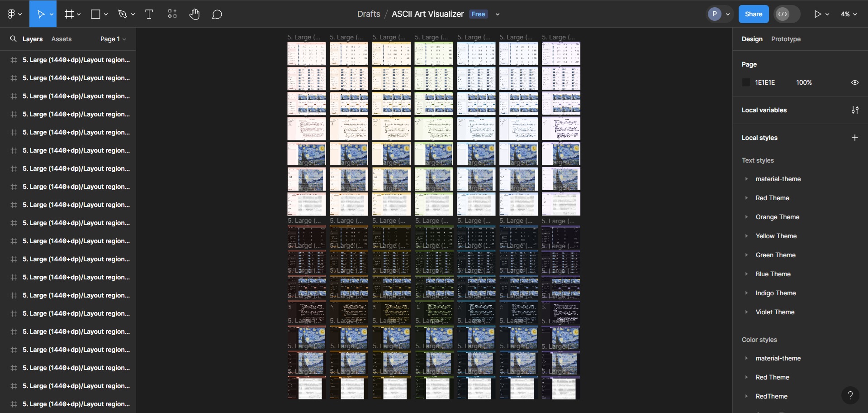
Task: Switch to the Prototype tab
Action: click(x=785, y=39)
